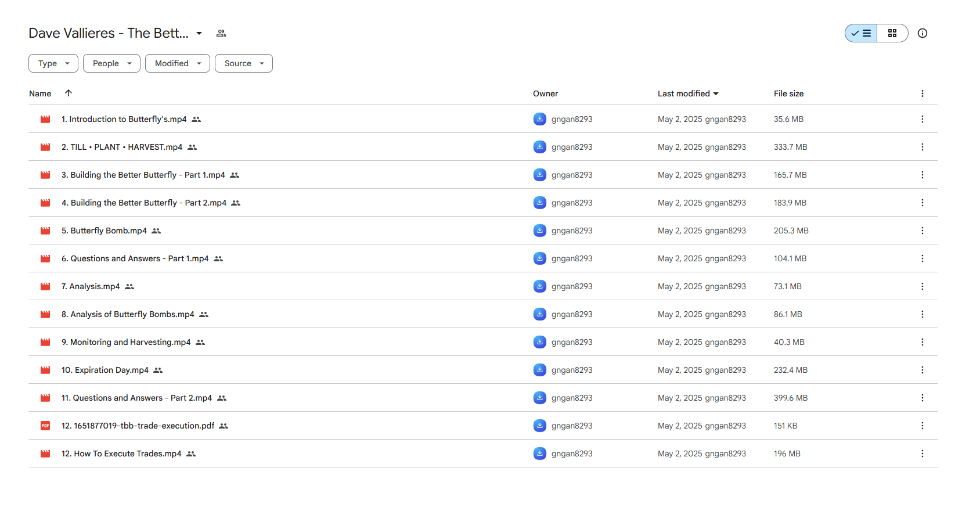Click the folder title Dave Vallieres - The Bett...
Viewport: 980px width, 511px height.
point(109,33)
